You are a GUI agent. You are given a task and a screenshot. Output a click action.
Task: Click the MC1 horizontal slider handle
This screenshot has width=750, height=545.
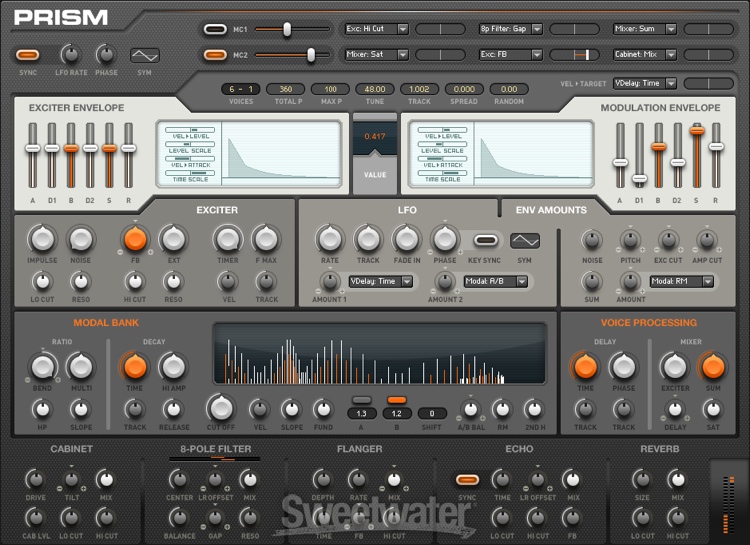pyautogui.click(x=287, y=29)
